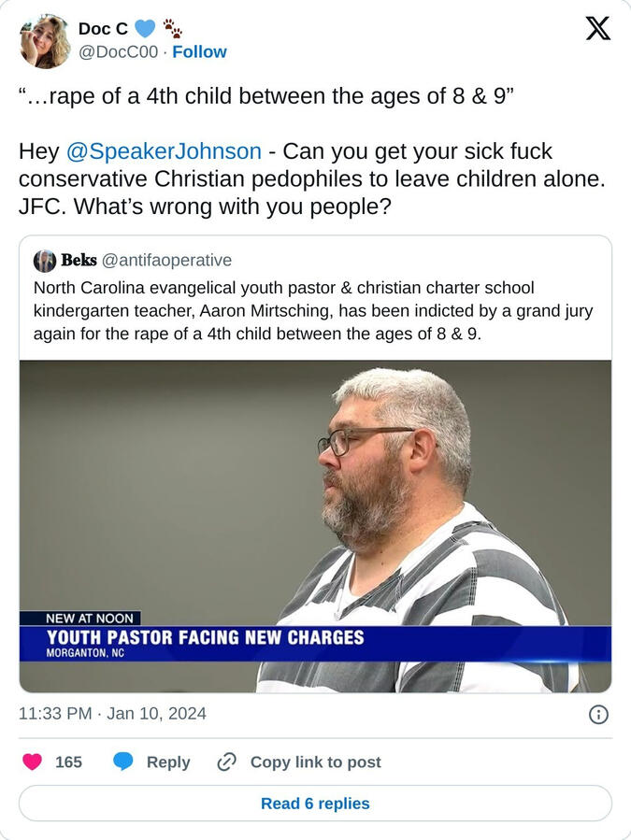Click the chain link copy icon
631x840 pixels.
227,762
